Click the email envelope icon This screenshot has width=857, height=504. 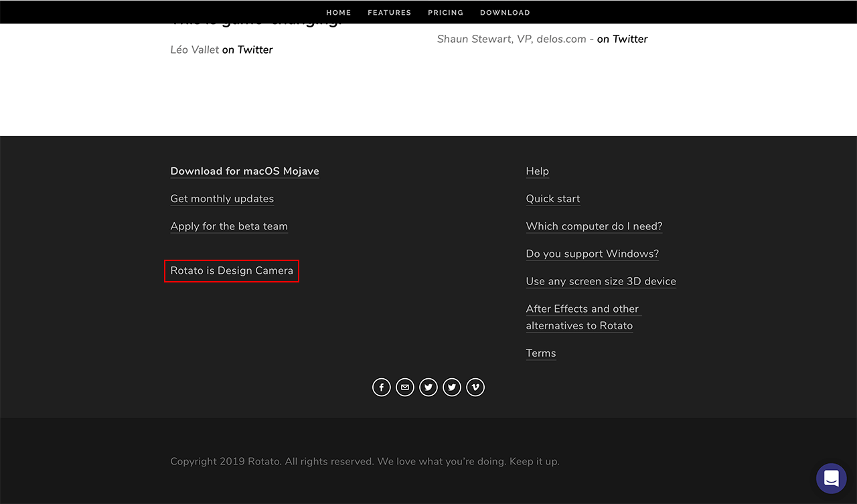(x=404, y=388)
